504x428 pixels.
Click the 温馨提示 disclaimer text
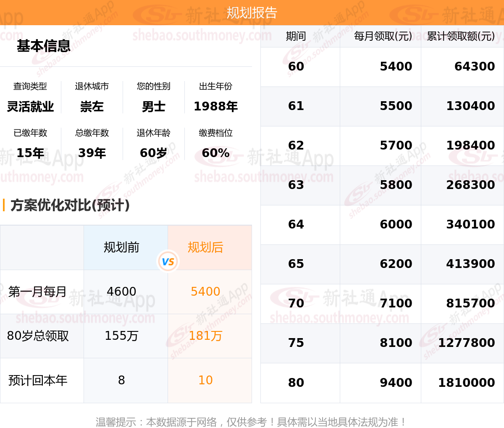click(251, 422)
